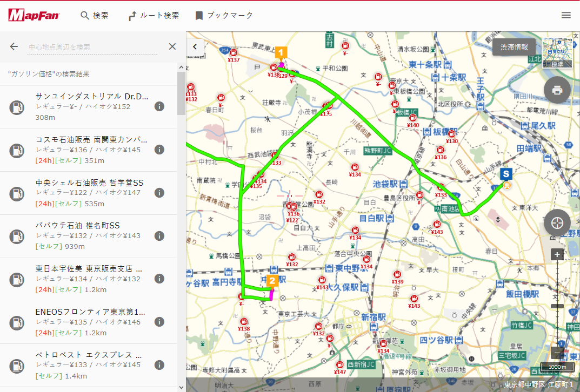Click gas pump icon beside サンユインダストリアル
Screen dimensions: 580x392
17,107
